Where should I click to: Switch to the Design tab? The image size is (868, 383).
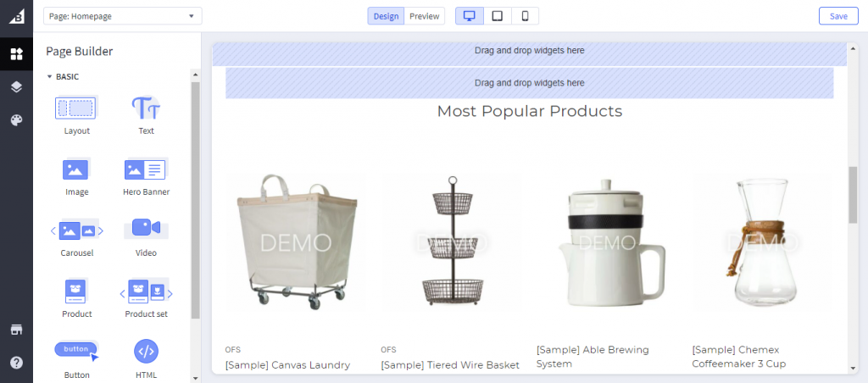(386, 16)
